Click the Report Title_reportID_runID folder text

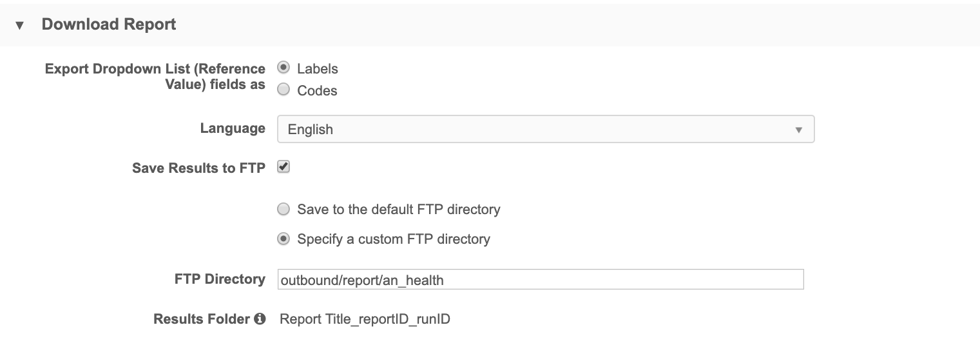(365, 319)
